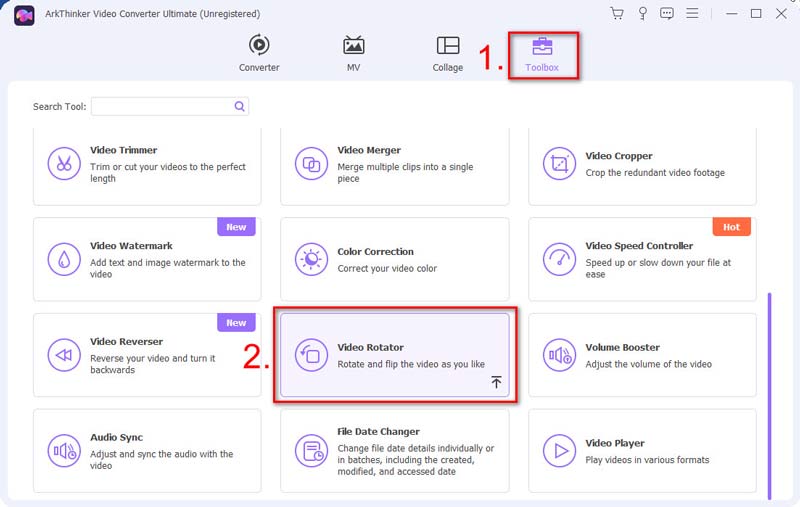Open the feedback chat bubble icon
Screen dimensions: 800x507
pos(667,13)
